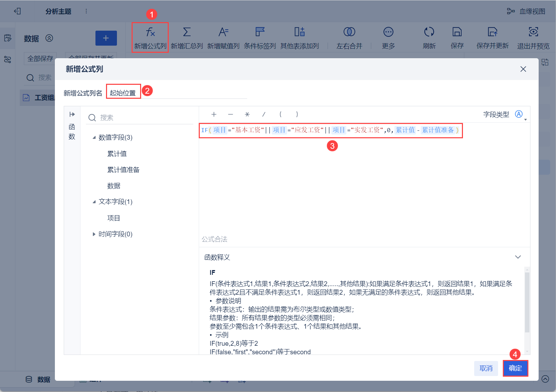Click the function description scrollbar

(527, 302)
